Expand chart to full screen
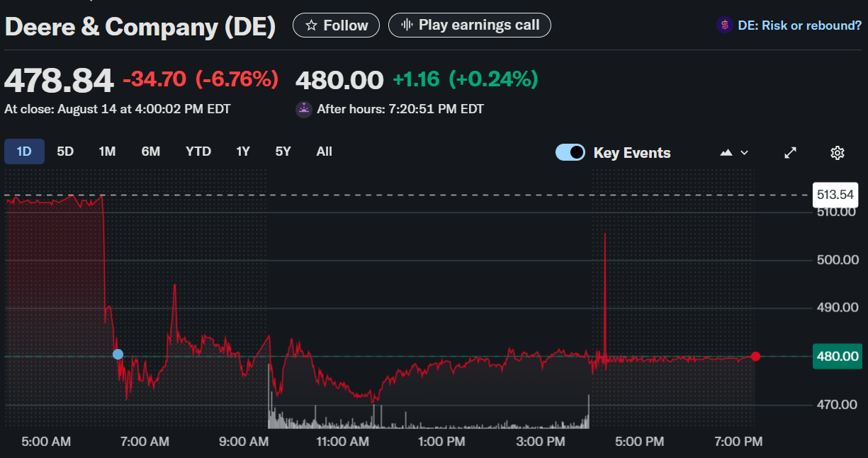This screenshot has height=458, width=868. click(x=791, y=153)
